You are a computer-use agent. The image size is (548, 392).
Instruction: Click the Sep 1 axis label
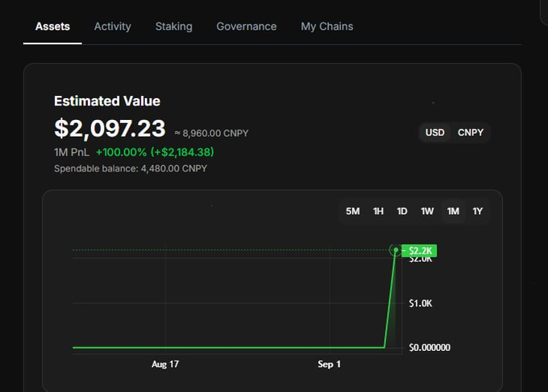point(330,364)
